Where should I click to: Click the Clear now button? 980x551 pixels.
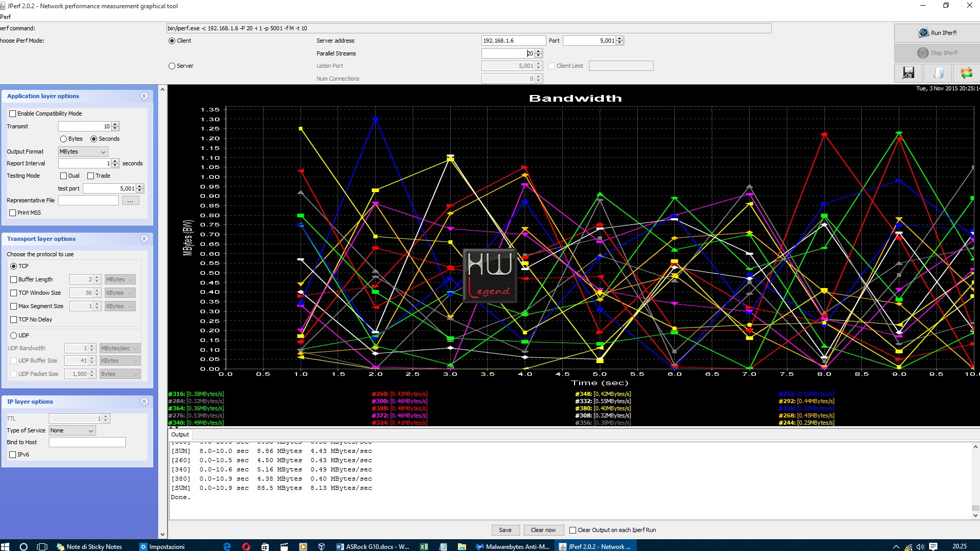[543, 530]
